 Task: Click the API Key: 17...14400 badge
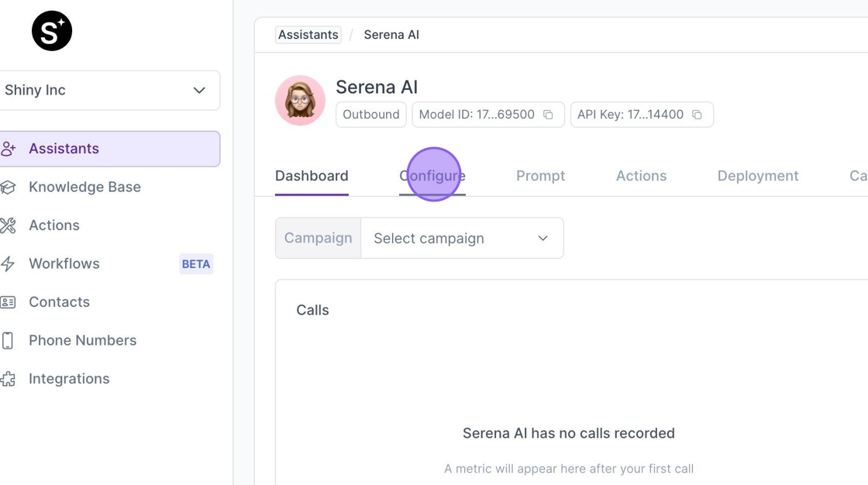642,115
